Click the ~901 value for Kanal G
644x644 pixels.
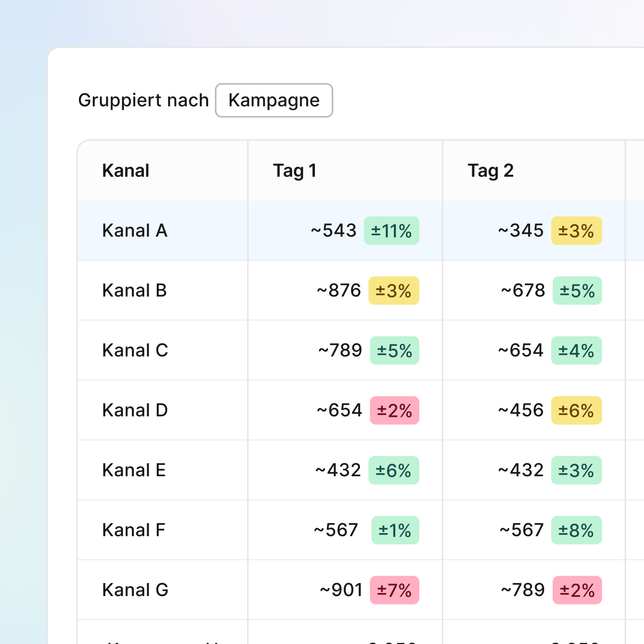341,590
